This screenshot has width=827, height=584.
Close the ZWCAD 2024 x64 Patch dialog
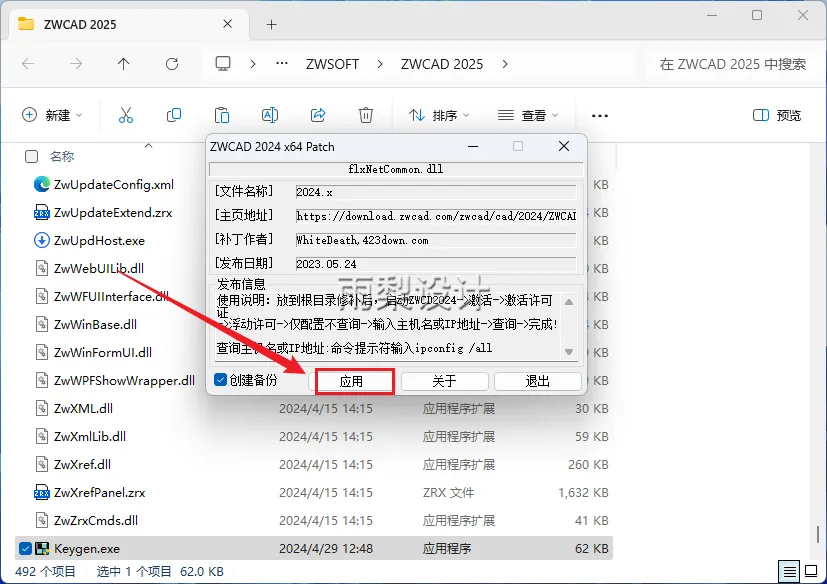point(564,146)
